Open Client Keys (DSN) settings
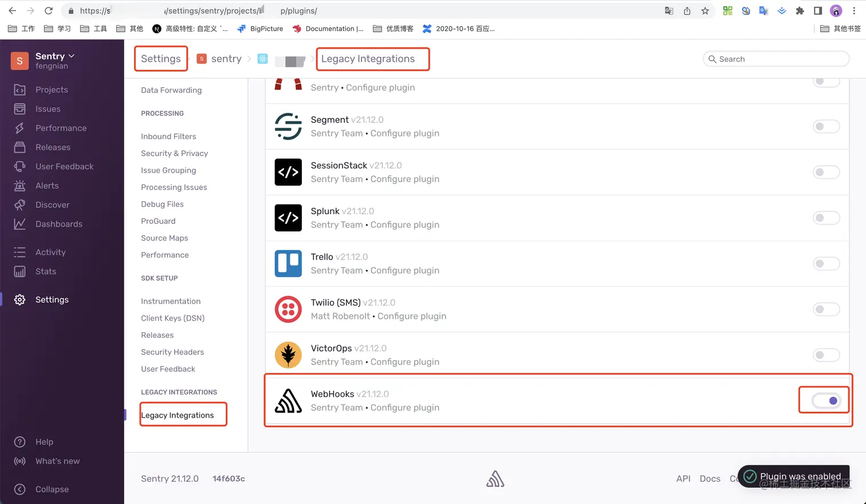This screenshot has height=504, width=866. (172, 318)
